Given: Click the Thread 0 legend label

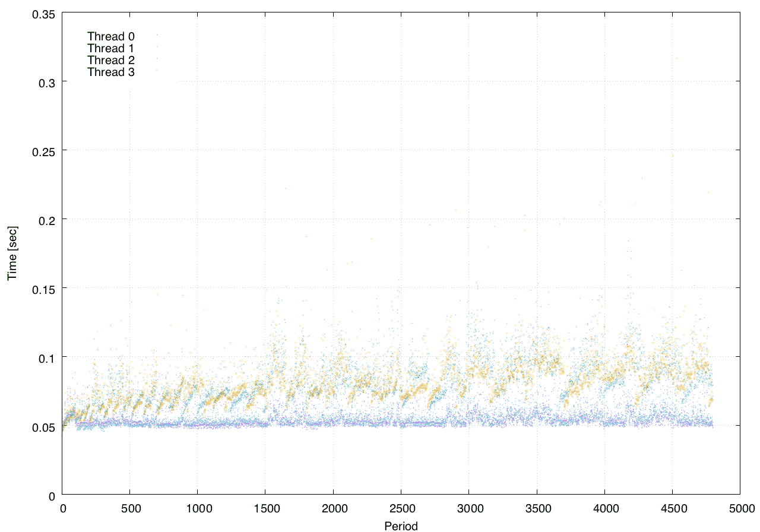Looking at the screenshot, I should [x=111, y=36].
